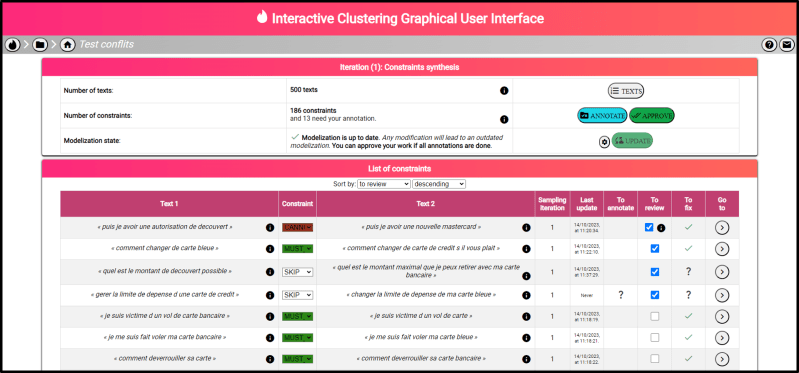The image size is (799, 373).
Task: Click review info icon in the mastercard row
Action: (661, 228)
